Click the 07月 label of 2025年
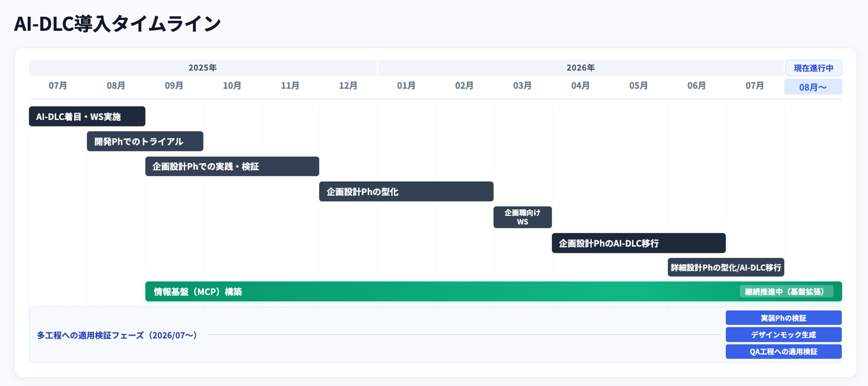Screen dimensions: 868x386 (58, 86)
